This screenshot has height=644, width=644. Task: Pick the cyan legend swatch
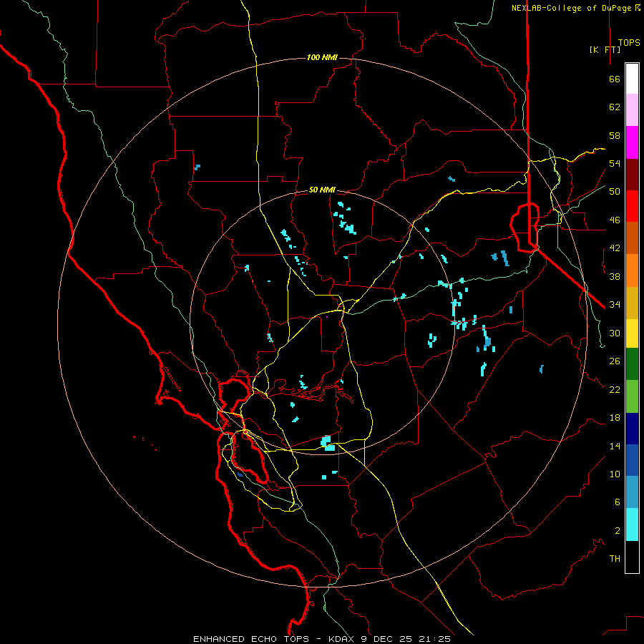click(x=632, y=525)
